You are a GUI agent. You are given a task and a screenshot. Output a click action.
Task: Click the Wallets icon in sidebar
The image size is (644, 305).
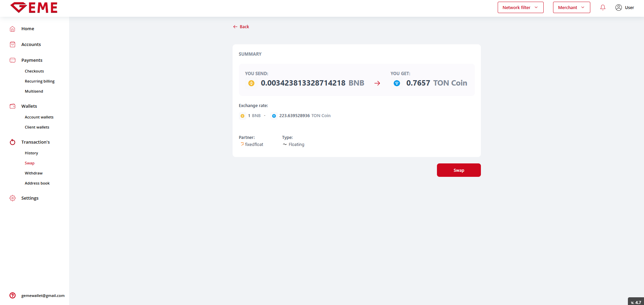12,106
